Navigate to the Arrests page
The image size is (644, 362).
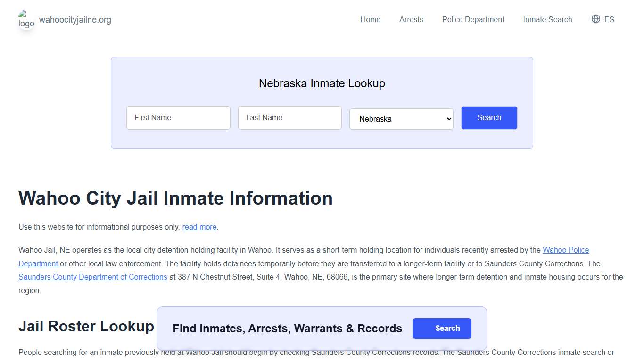(x=411, y=19)
